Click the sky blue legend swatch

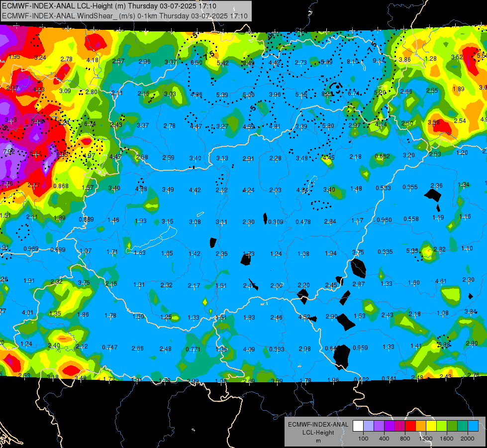(x=473, y=426)
